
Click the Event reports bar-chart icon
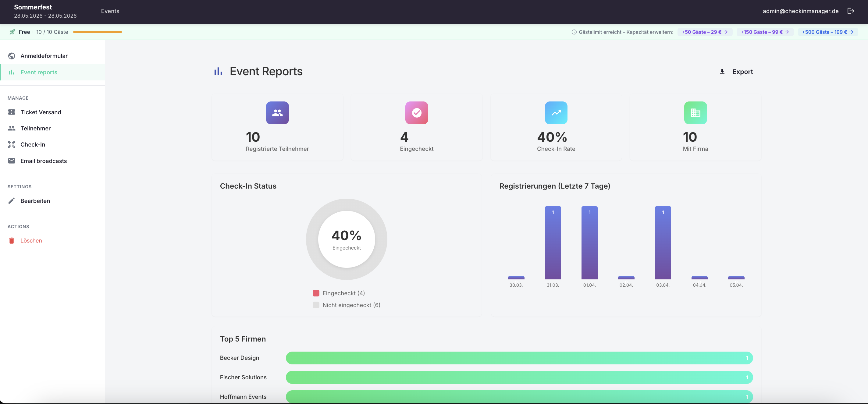(12, 72)
